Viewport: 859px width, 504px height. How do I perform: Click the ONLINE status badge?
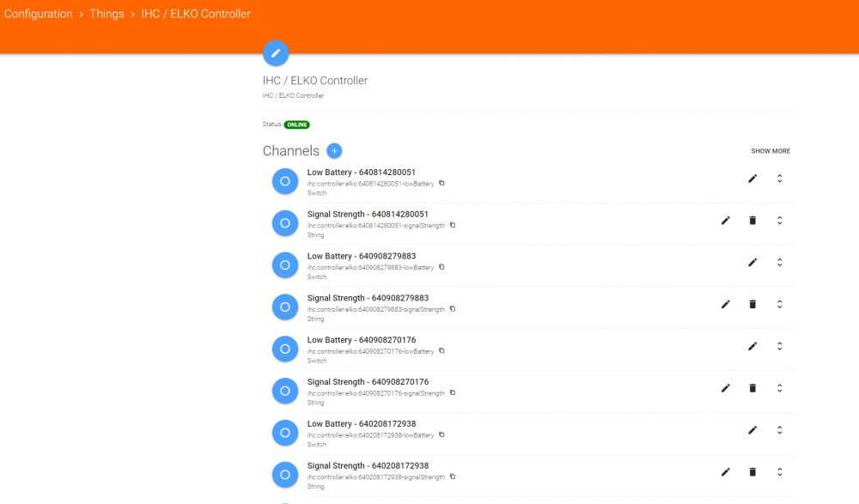297,124
